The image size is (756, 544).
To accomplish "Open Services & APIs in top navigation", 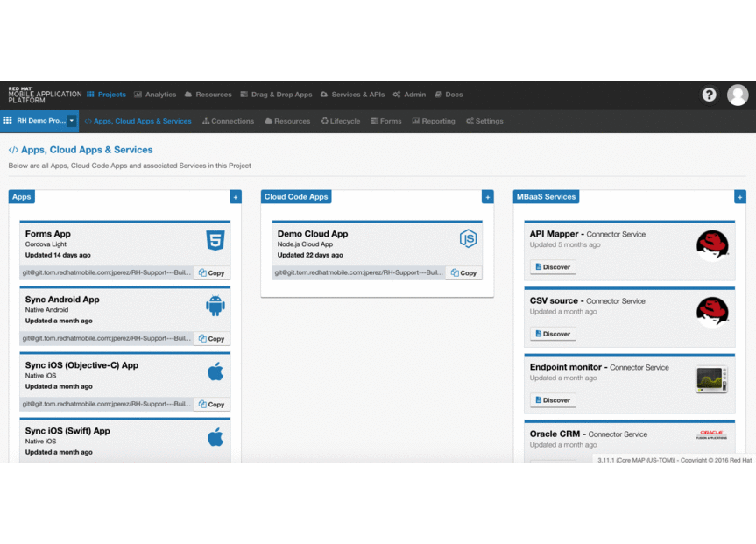I will click(x=352, y=95).
